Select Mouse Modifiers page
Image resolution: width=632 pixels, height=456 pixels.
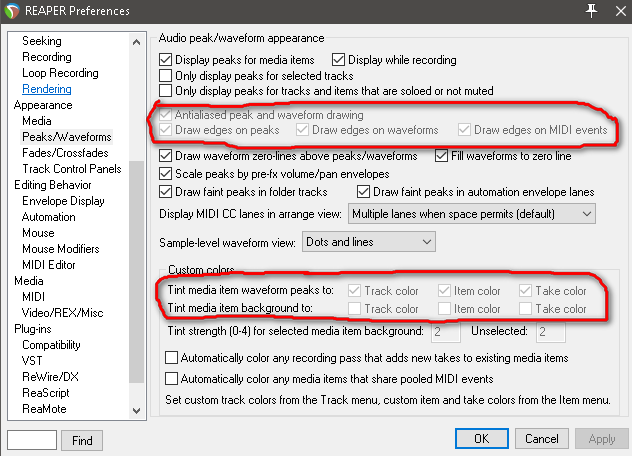(x=61, y=249)
